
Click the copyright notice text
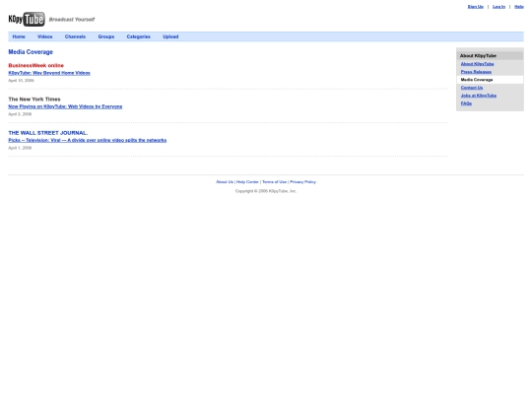(x=266, y=191)
